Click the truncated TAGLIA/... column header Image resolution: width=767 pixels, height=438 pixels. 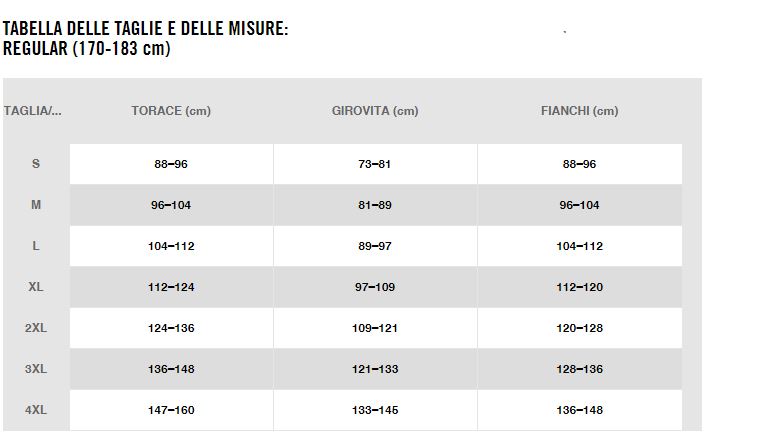(33, 111)
